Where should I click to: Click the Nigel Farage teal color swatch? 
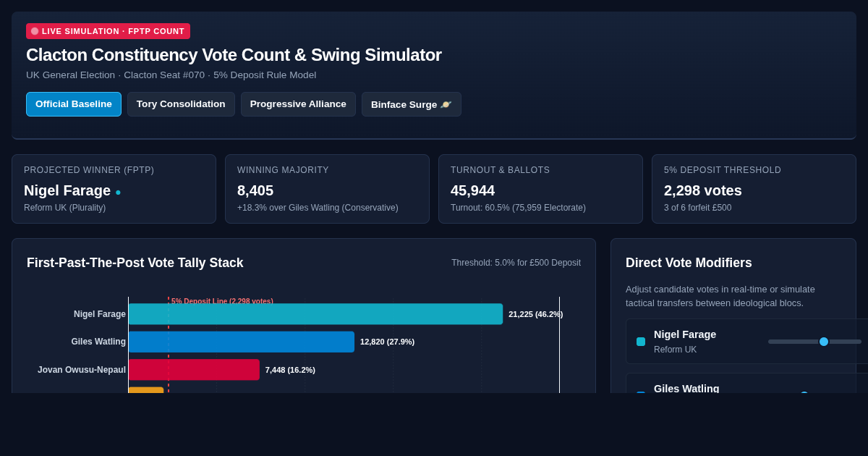(641, 342)
